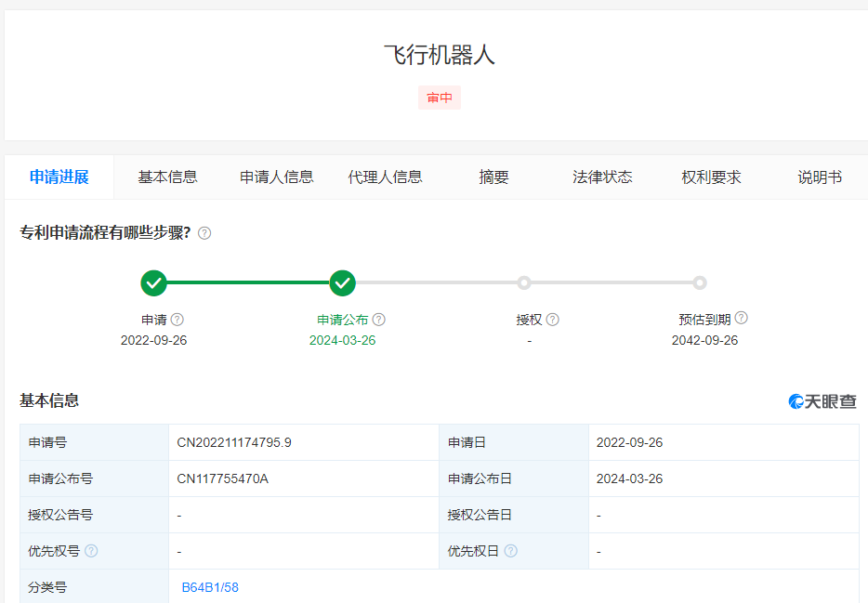
Task: Click patent title 飞行机器人
Action: coord(440,55)
